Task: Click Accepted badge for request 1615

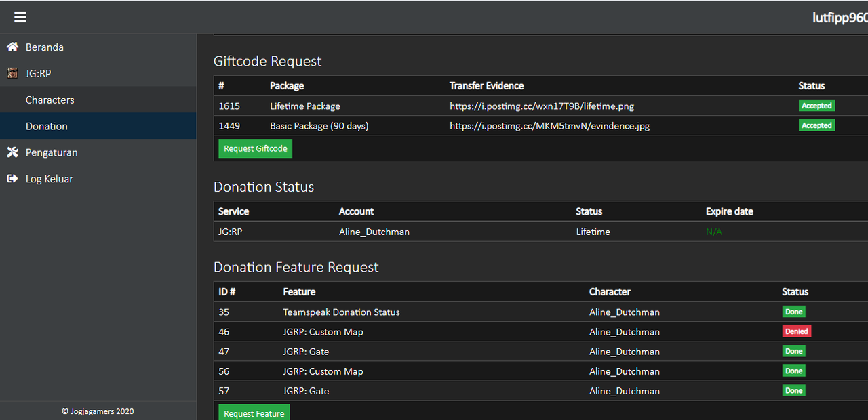Action: 816,106
